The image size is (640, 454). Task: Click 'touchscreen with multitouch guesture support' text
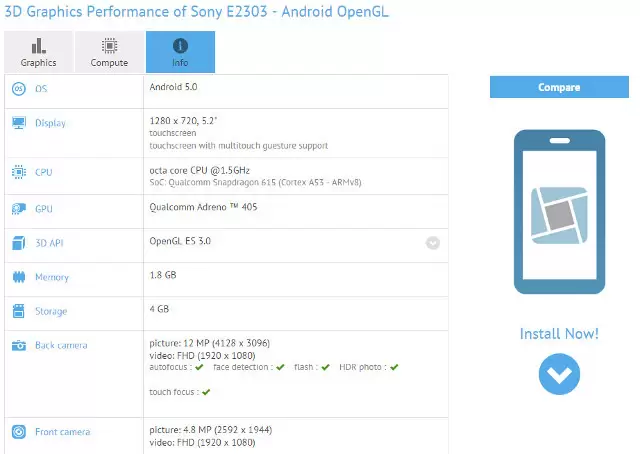[239, 146]
